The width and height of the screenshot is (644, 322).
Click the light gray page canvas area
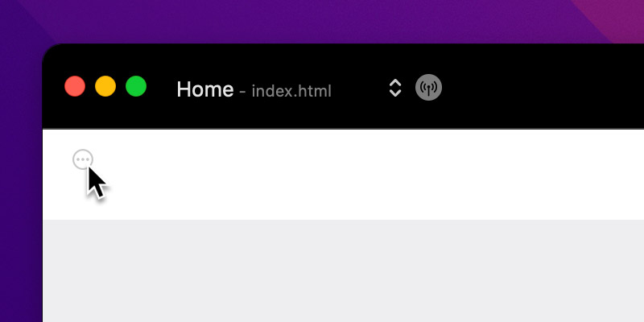[x=344, y=271]
